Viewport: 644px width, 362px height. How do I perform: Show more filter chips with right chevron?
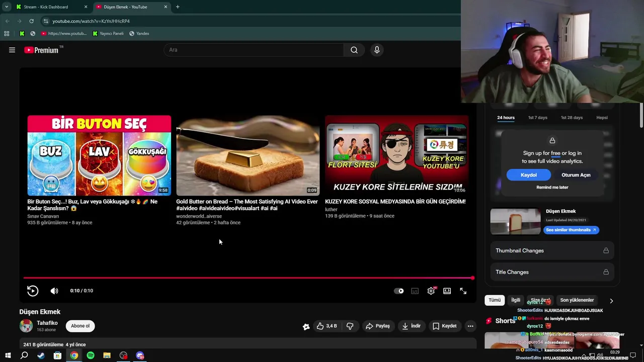(x=611, y=301)
